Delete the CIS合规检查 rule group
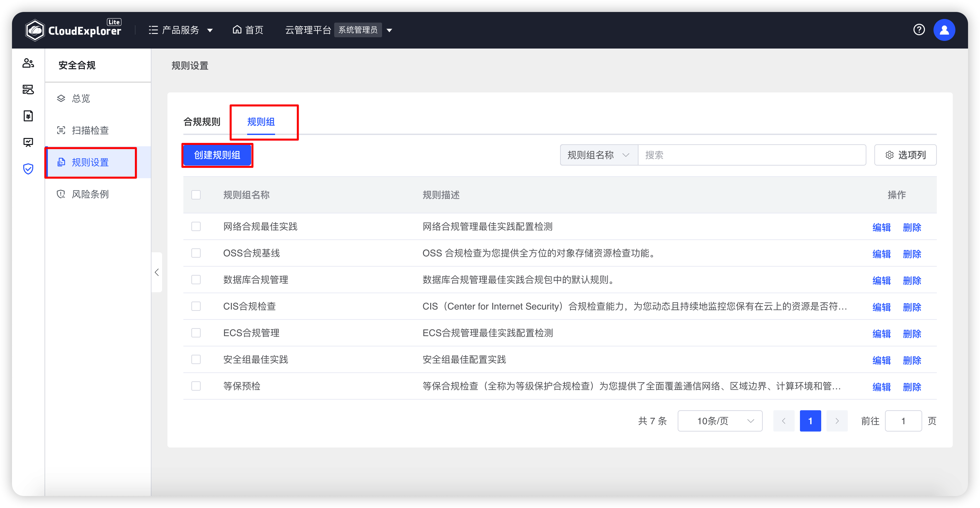 [x=912, y=307]
